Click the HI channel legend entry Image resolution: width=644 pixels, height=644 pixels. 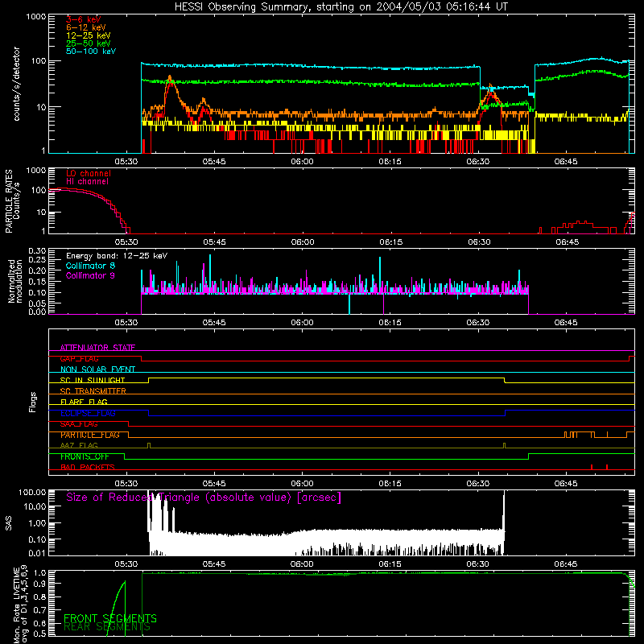[87, 181]
